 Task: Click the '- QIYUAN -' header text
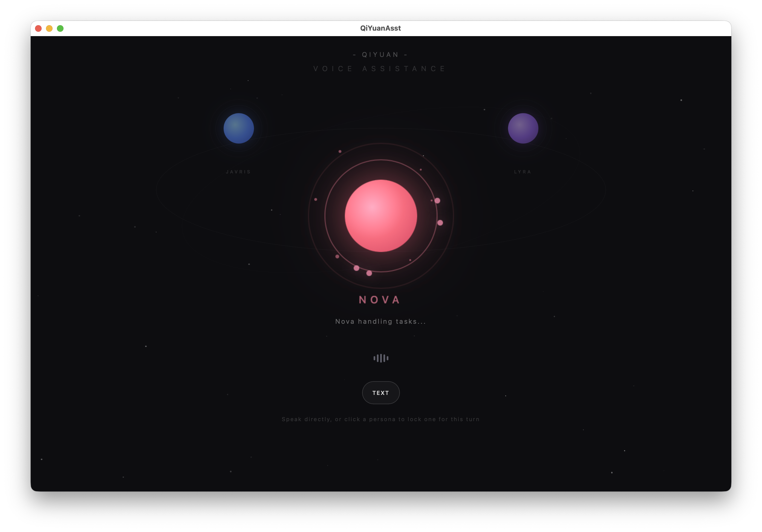[380, 54]
